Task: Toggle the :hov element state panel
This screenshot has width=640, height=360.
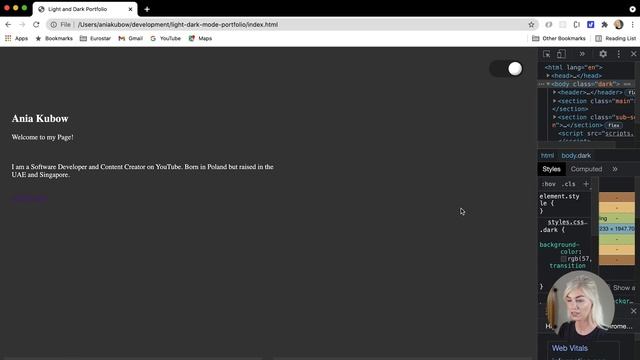Action: (549, 184)
